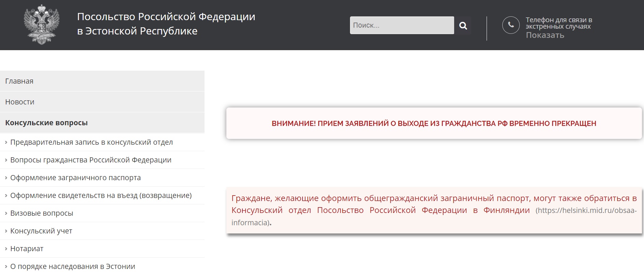Open Предварительная запись в консульский отдел
This screenshot has width=644, height=272.
pos(92,142)
